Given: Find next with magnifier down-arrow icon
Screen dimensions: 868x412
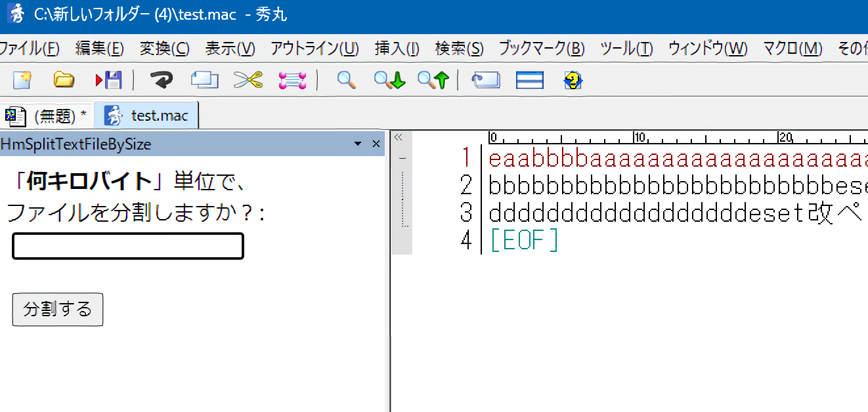Looking at the screenshot, I should (389, 80).
